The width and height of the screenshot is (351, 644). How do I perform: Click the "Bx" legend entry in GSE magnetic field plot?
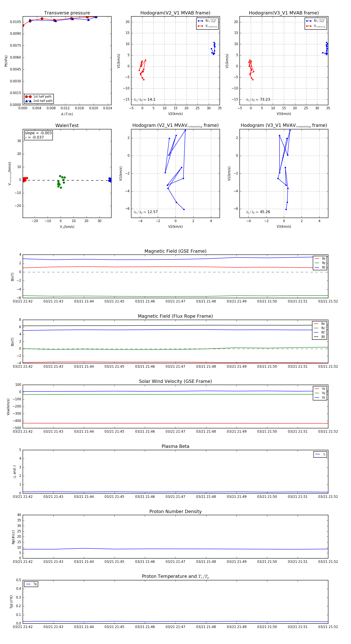click(320, 259)
